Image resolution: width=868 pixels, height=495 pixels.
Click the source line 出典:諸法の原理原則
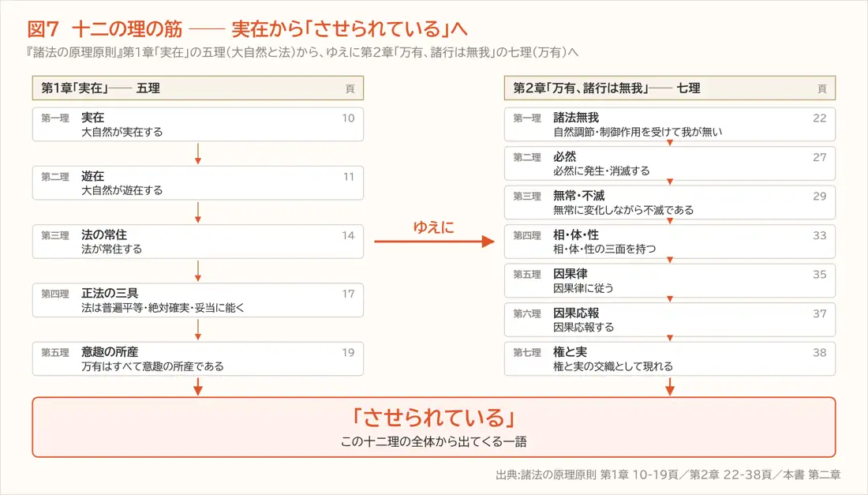(x=668, y=474)
